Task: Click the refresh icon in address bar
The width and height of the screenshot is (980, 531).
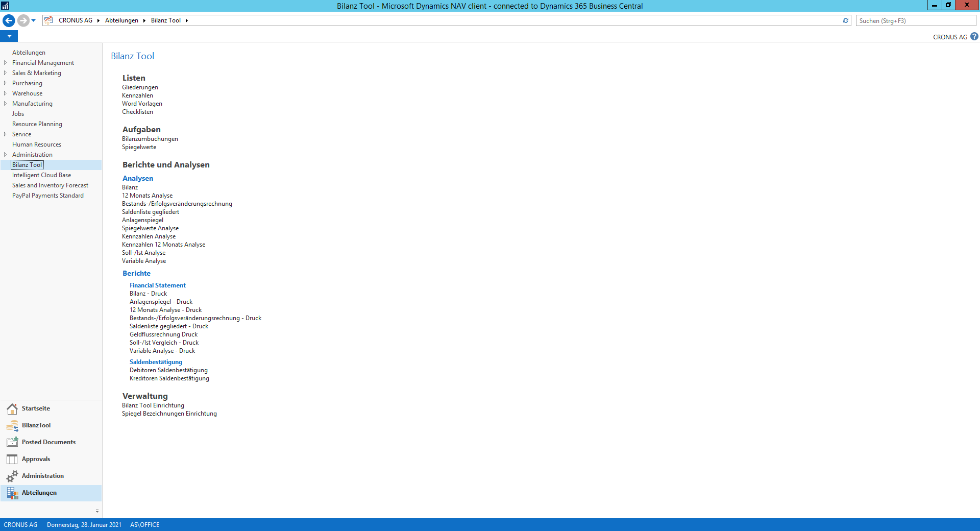Action: pos(845,20)
